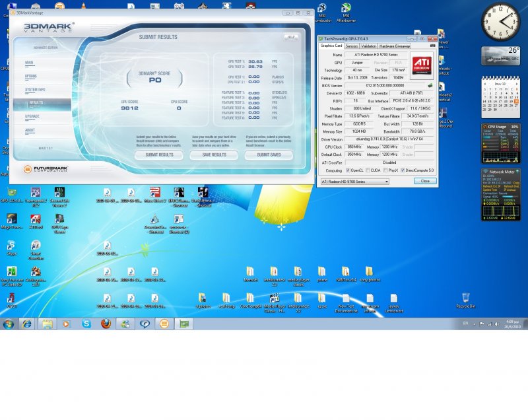Screen dimensions: 528x420
Task: Switch to the Sensors tab in GPU-Z
Action: 352,46
